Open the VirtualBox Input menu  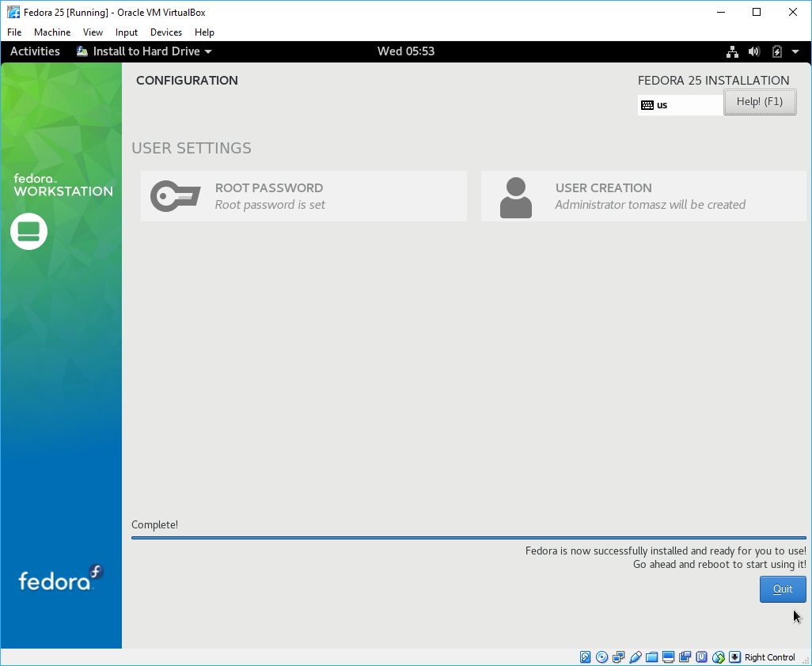tap(127, 32)
